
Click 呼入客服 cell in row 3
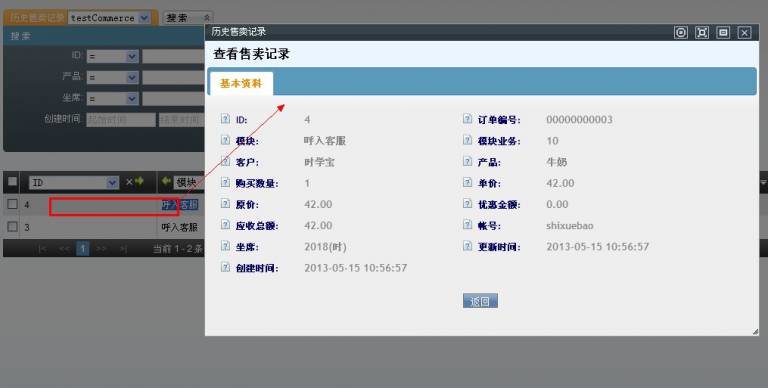point(180,227)
